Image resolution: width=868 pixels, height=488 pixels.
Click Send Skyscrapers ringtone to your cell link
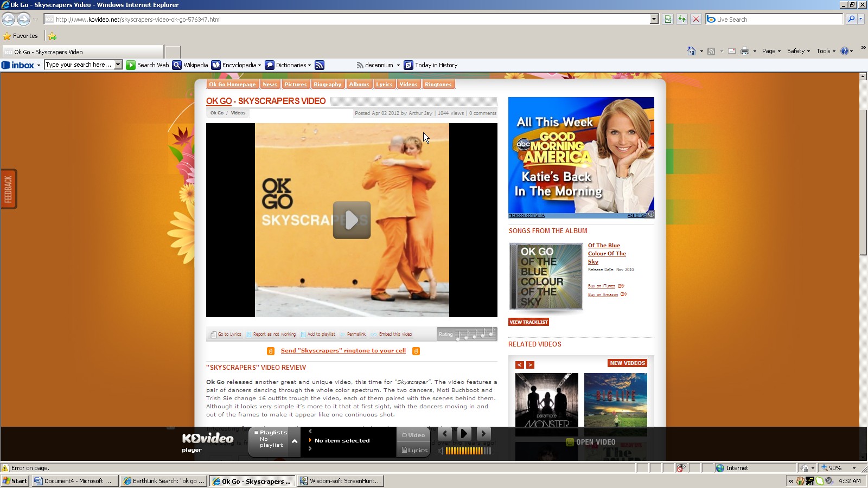coord(343,351)
